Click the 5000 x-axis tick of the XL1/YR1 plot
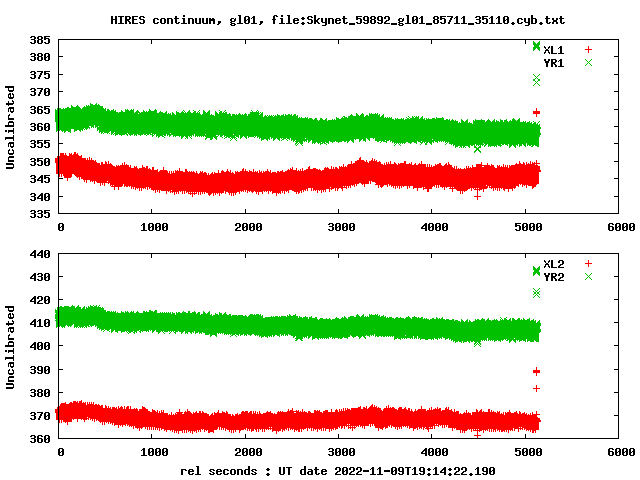 coord(528,227)
